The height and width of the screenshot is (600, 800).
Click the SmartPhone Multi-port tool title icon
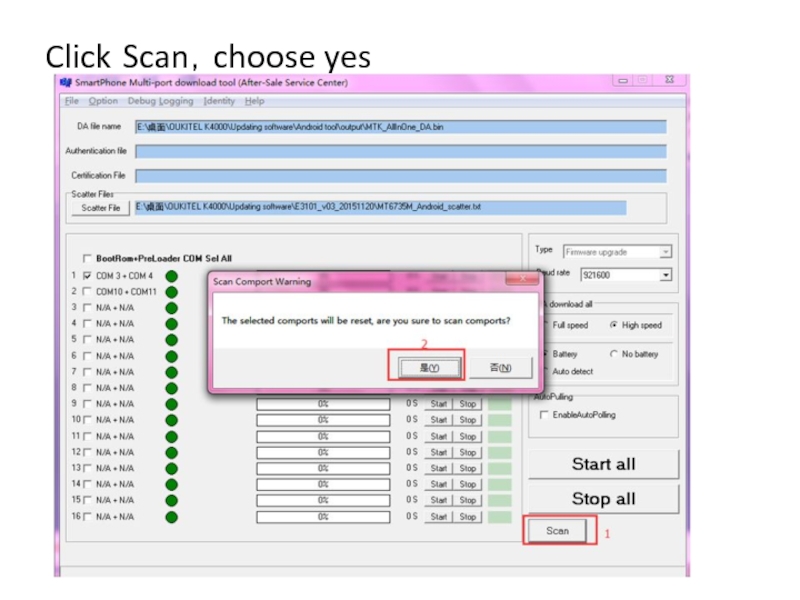point(66,83)
